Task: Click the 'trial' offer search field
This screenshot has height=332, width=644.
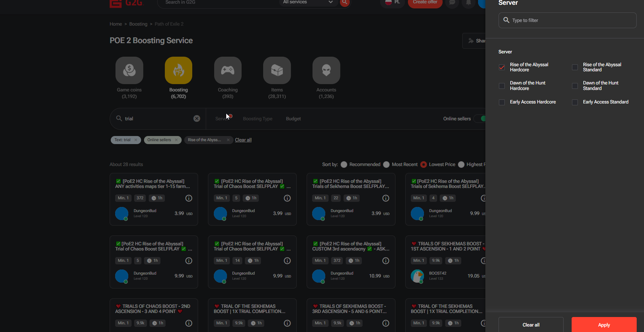Action: (158, 118)
